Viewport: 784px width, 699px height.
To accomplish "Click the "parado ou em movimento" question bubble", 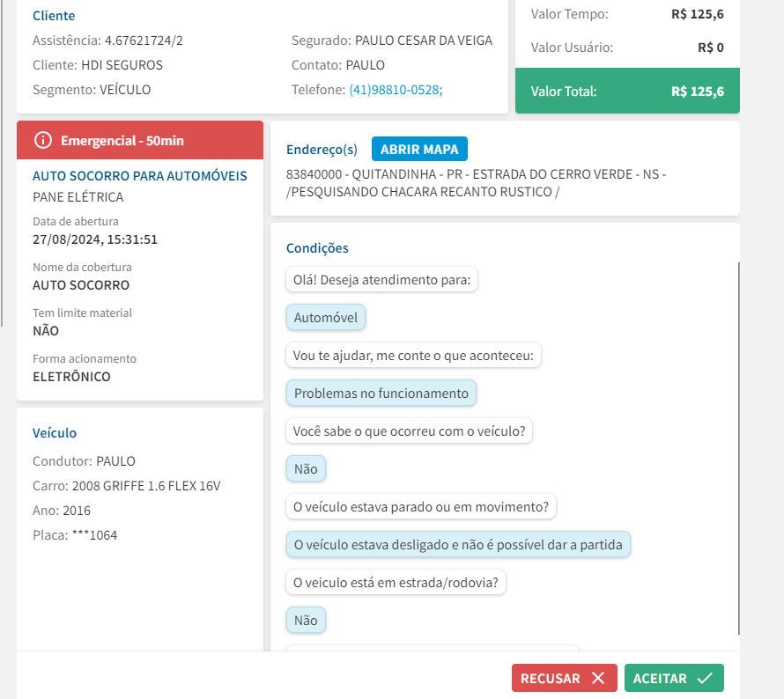I will point(421,507).
